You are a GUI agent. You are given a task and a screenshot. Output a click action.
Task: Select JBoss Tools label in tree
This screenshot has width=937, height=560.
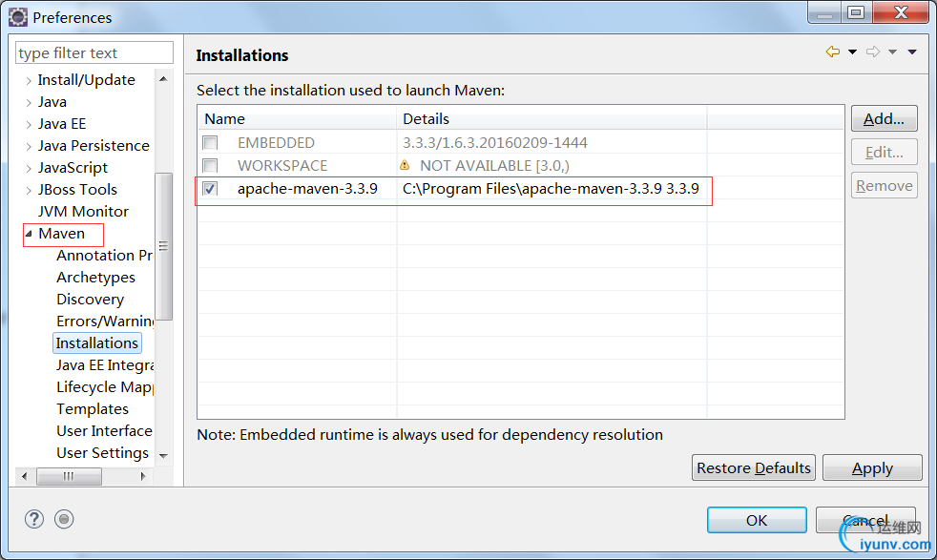tap(77, 190)
